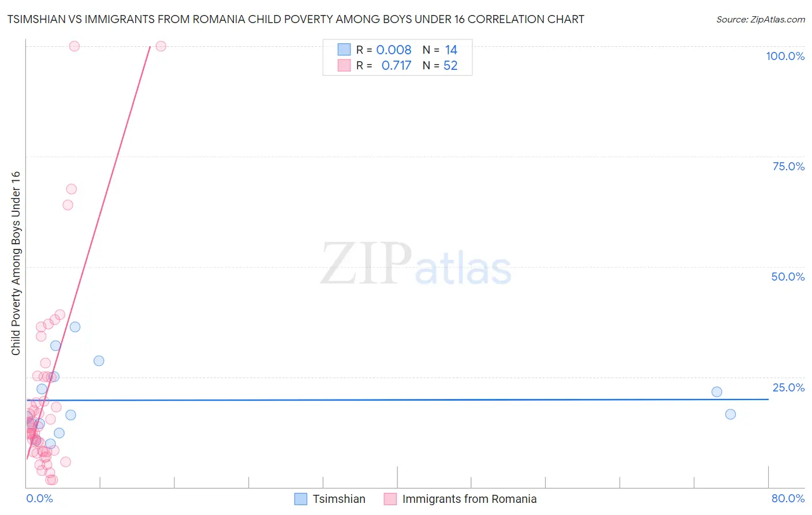812x515 pixels.
Task: Click the blue Tsimshian point near 28% poverty
Action: coord(99,361)
